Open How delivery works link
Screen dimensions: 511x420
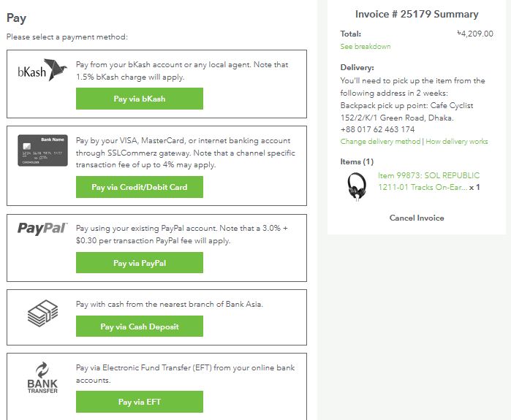tap(457, 142)
